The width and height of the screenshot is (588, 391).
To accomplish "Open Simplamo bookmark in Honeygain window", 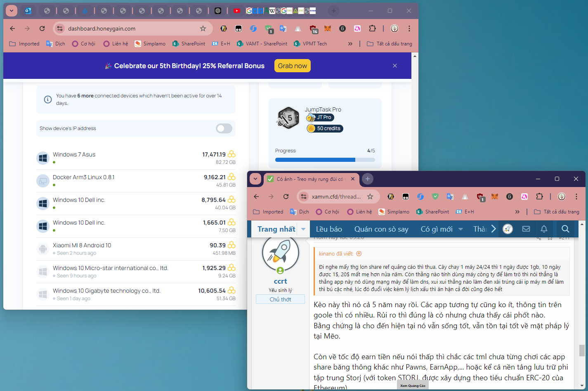I will [150, 44].
